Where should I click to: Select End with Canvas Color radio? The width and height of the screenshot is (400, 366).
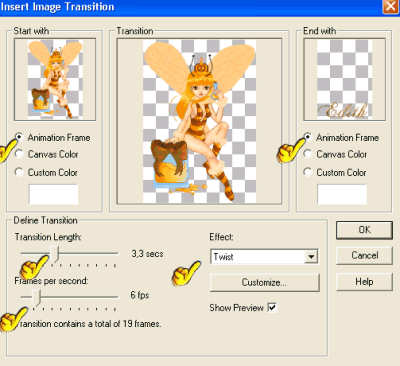pos(308,154)
